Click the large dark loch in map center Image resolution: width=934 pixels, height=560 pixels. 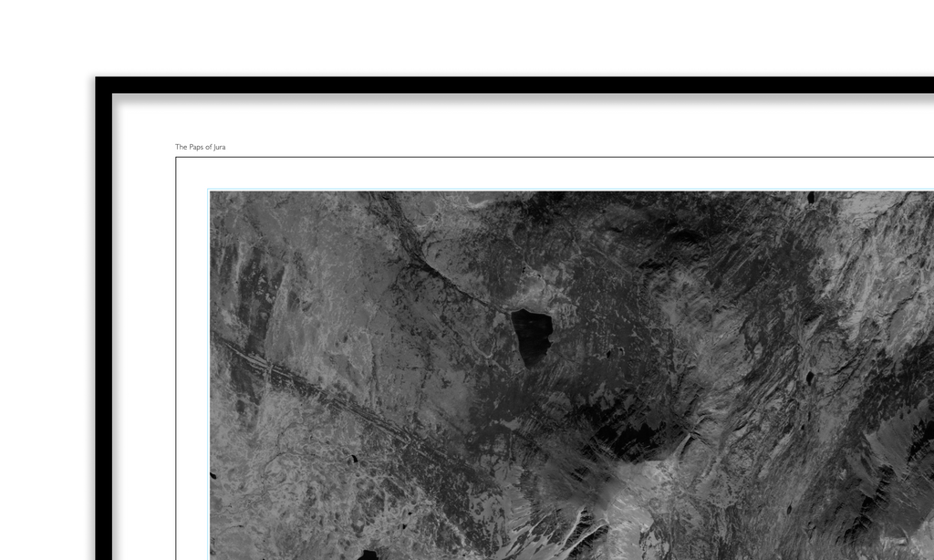[531, 334]
